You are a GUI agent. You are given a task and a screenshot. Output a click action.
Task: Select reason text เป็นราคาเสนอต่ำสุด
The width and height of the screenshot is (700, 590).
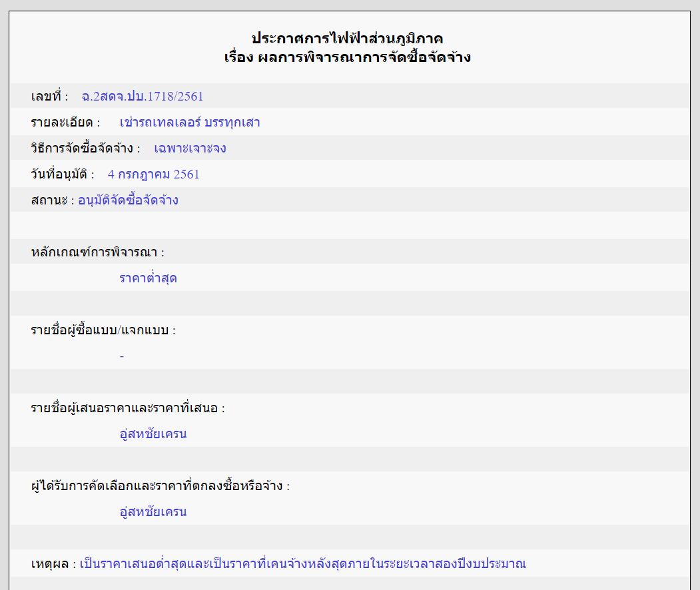pyautogui.click(x=133, y=563)
